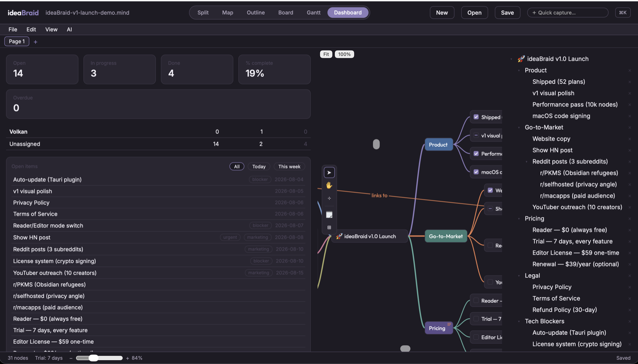Screen dimensions: 638x364
Task: Check the Trial node checkbox on map
Action: pyautogui.click(x=476, y=319)
